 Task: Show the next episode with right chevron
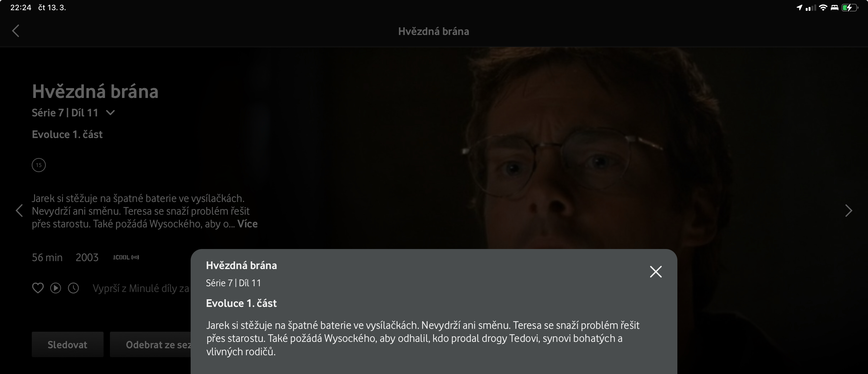[848, 211]
